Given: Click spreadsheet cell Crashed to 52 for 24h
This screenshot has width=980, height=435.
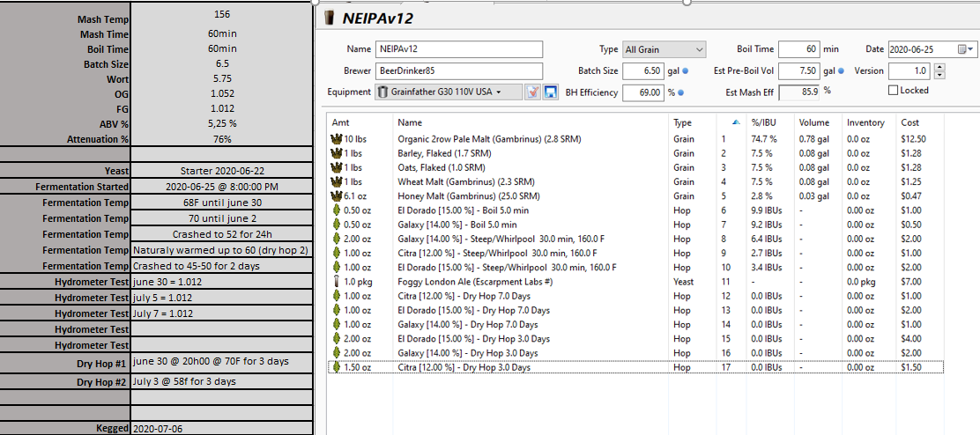Looking at the screenshot, I should [x=222, y=234].
